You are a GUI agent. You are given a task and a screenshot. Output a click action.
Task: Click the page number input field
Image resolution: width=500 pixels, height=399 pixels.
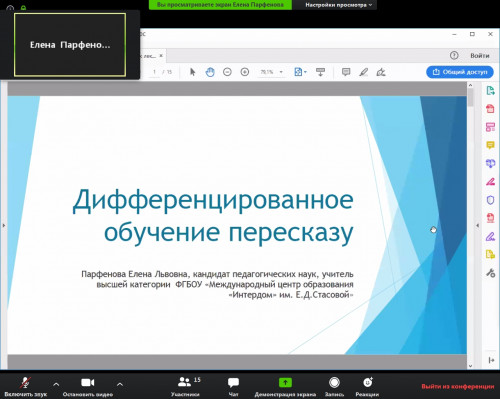(154, 72)
